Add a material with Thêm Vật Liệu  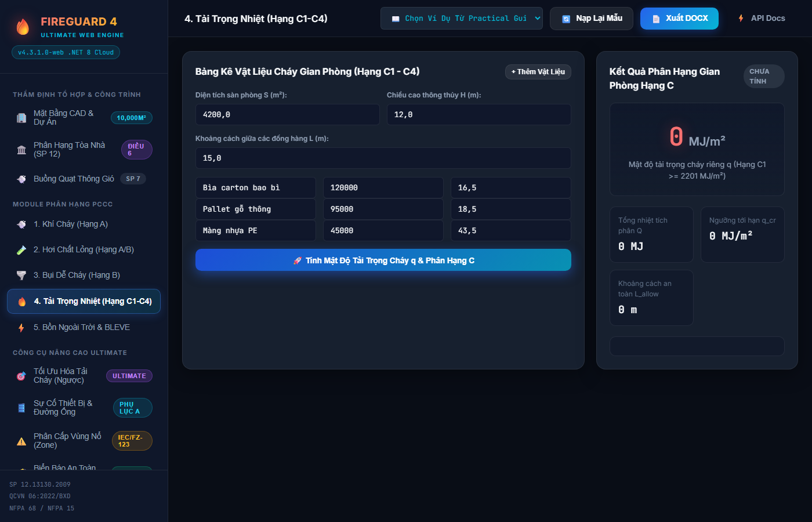[538, 72]
